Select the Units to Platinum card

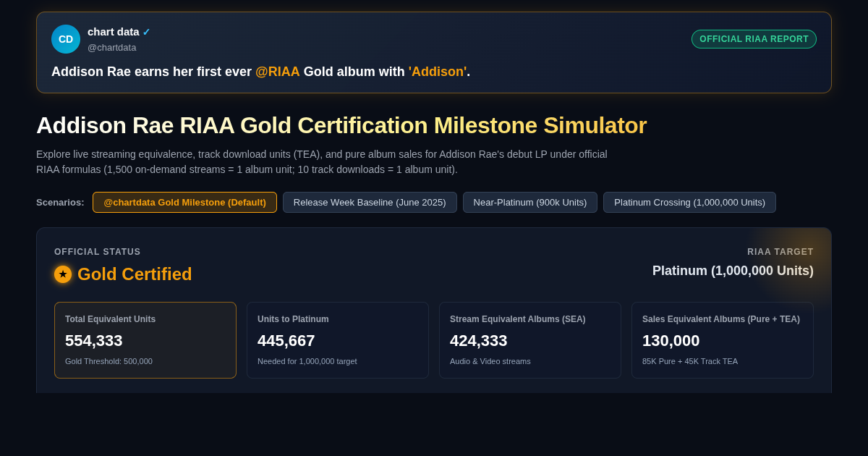pos(338,340)
